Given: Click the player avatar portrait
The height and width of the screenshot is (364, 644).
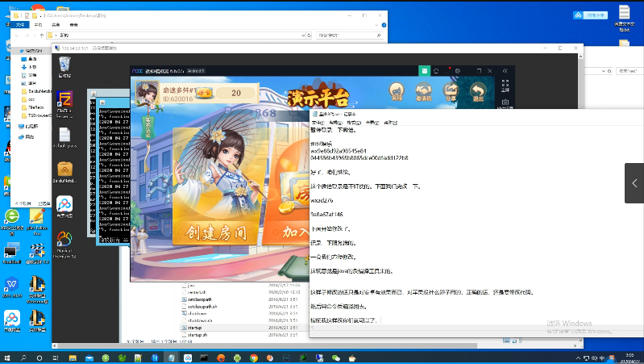Looking at the screenshot, I should coord(147,93).
